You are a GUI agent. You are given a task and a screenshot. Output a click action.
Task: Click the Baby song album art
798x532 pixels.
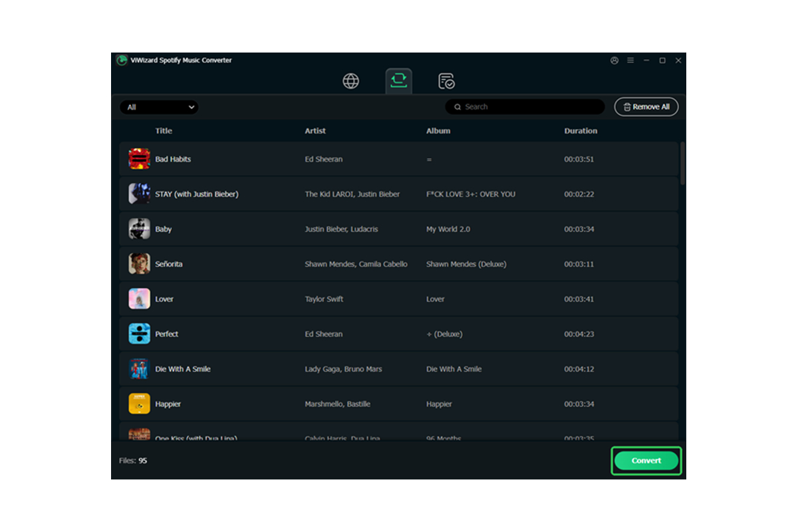tap(139, 229)
